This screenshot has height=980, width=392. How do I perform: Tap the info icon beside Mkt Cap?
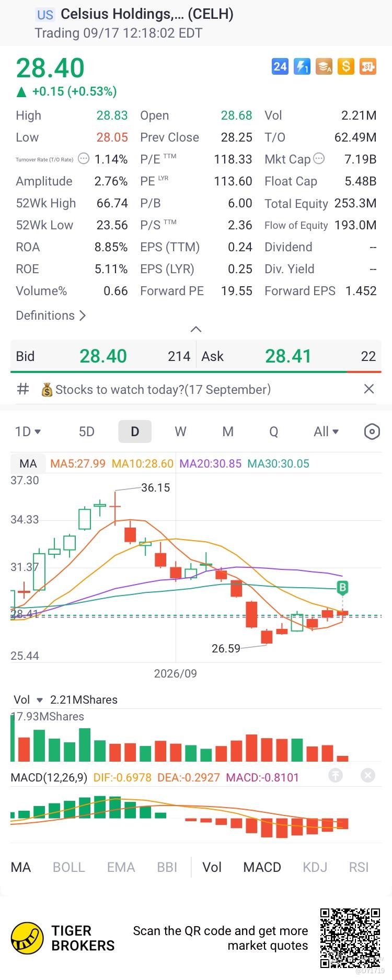tap(318, 159)
